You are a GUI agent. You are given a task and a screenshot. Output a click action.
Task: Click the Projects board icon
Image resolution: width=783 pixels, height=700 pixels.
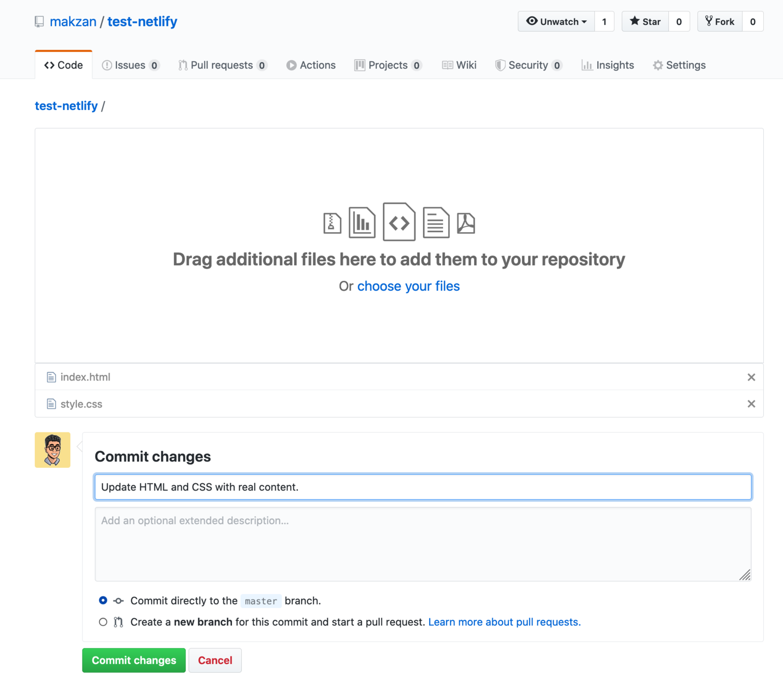[x=360, y=65]
